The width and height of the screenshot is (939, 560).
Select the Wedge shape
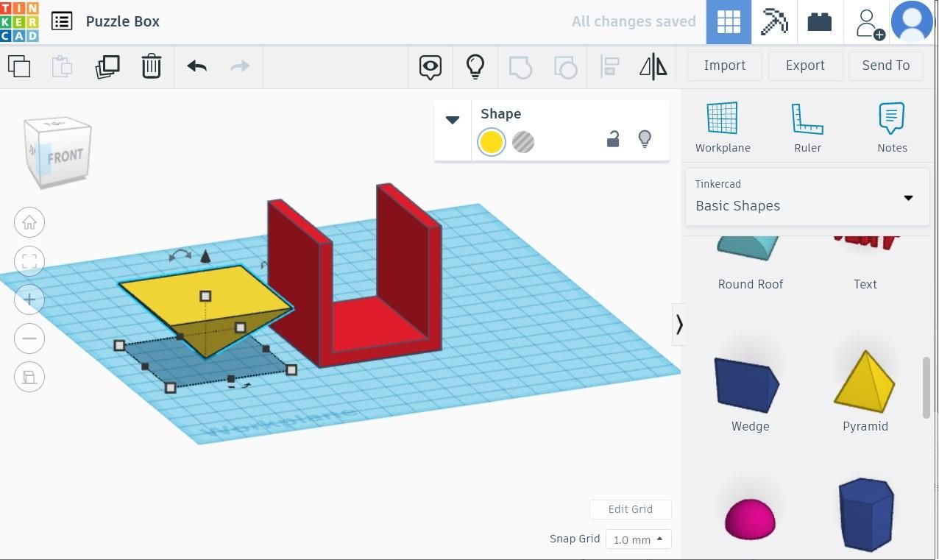click(x=750, y=383)
